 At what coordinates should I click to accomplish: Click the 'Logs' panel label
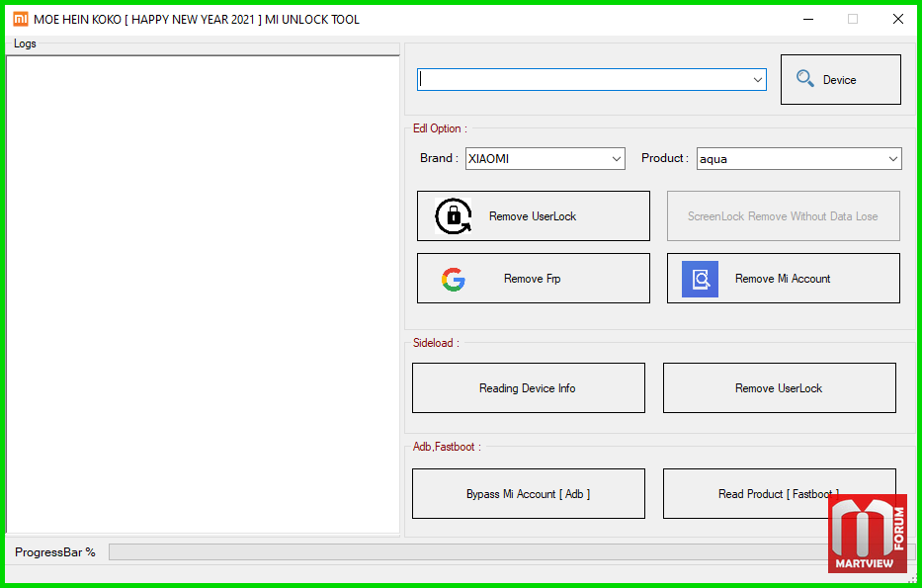[x=25, y=43]
